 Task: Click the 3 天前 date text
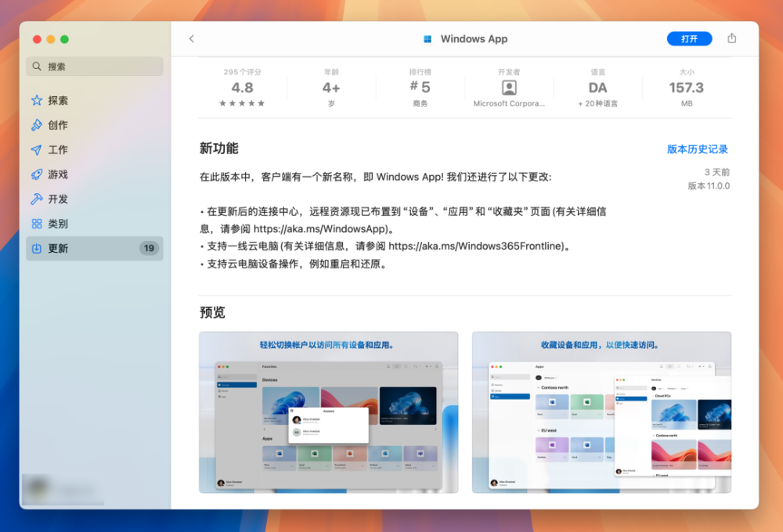tap(716, 172)
